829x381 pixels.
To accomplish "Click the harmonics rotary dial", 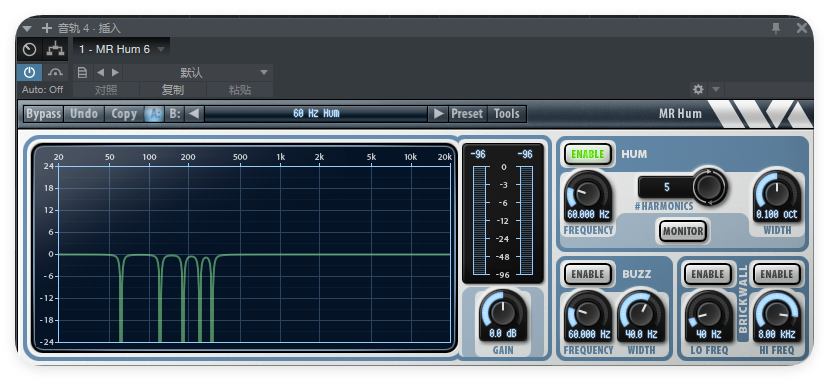I will coord(710,187).
